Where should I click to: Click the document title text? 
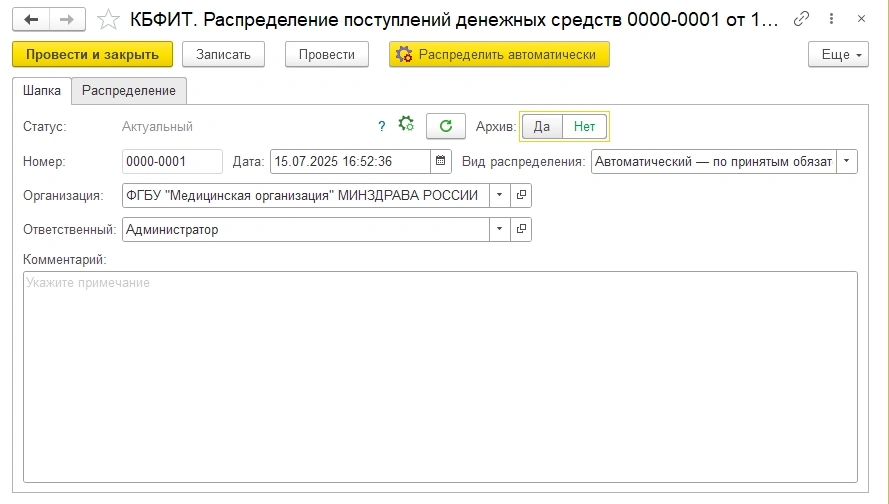coord(454,19)
